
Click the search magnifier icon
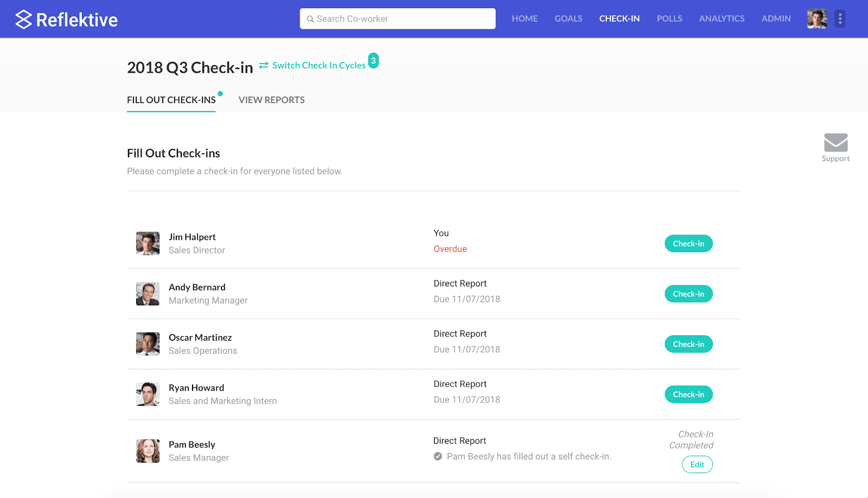(310, 19)
